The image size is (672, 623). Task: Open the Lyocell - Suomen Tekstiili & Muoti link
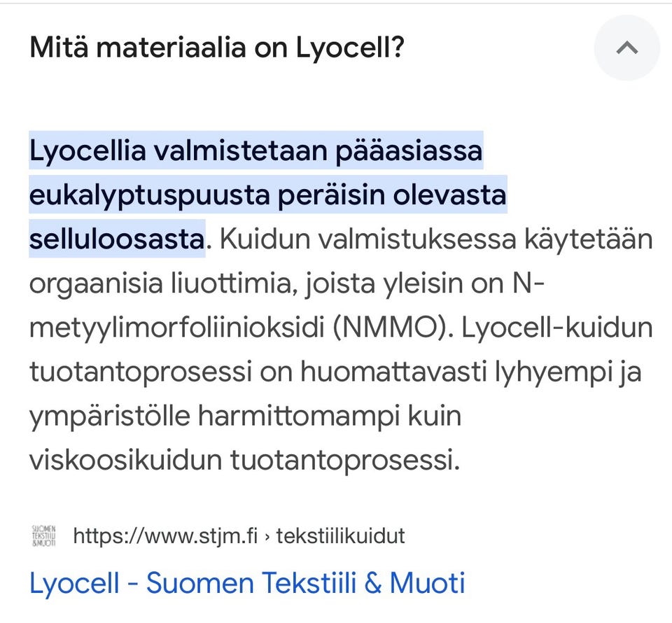(x=246, y=582)
